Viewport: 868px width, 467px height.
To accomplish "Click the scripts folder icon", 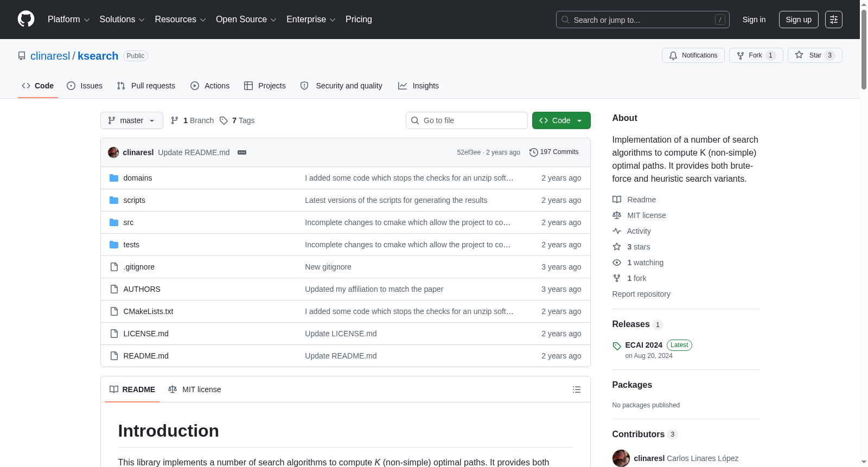I will (114, 200).
